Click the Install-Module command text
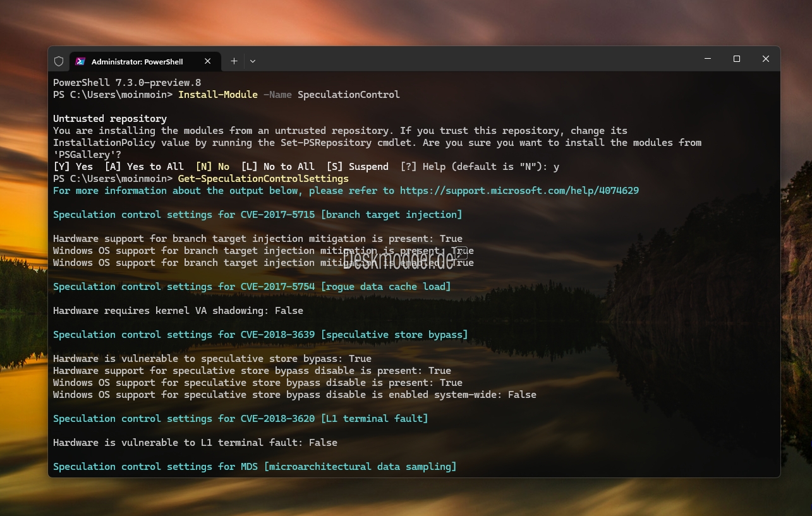The height and width of the screenshot is (516, 812). tap(218, 95)
